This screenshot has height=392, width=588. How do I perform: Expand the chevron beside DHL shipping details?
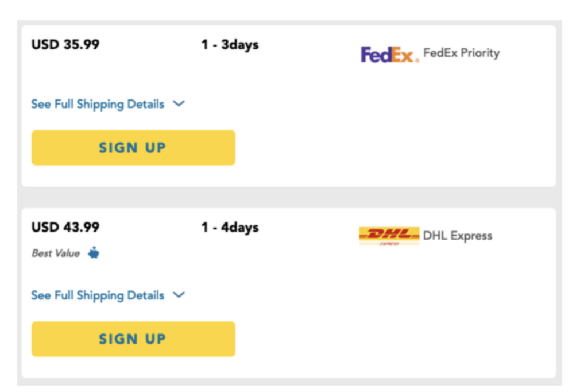click(x=179, y=295)
